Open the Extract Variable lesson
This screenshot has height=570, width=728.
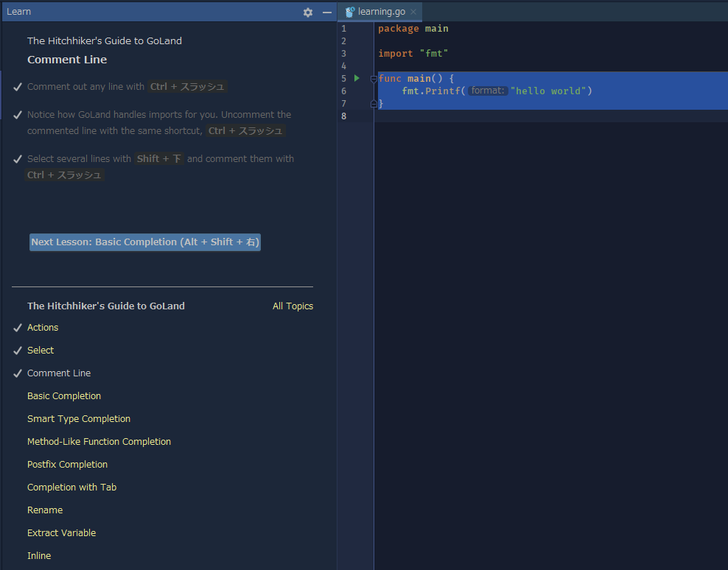pyautogui.click(x=62, y=532)
